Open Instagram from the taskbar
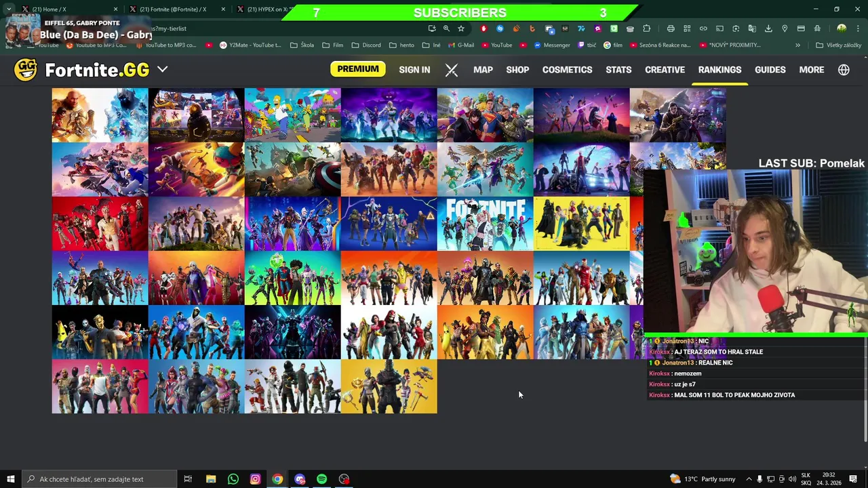The width and height of the screenshot is (868, 488). coord(256,479)
